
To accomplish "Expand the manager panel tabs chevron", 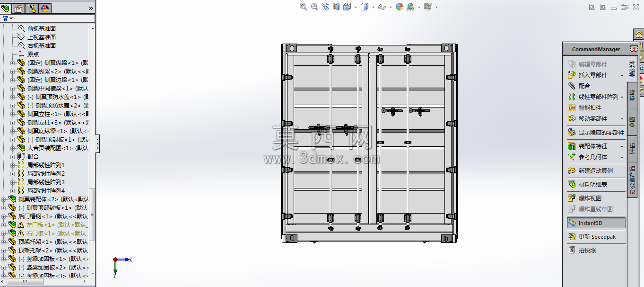I will point(91,8).
